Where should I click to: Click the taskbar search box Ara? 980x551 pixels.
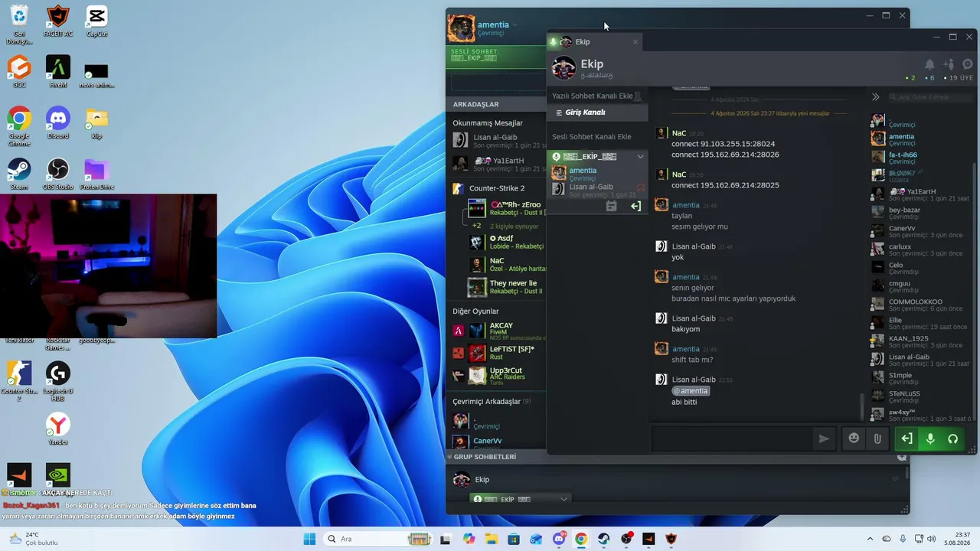pyautogui.click(x=379, y=539)
